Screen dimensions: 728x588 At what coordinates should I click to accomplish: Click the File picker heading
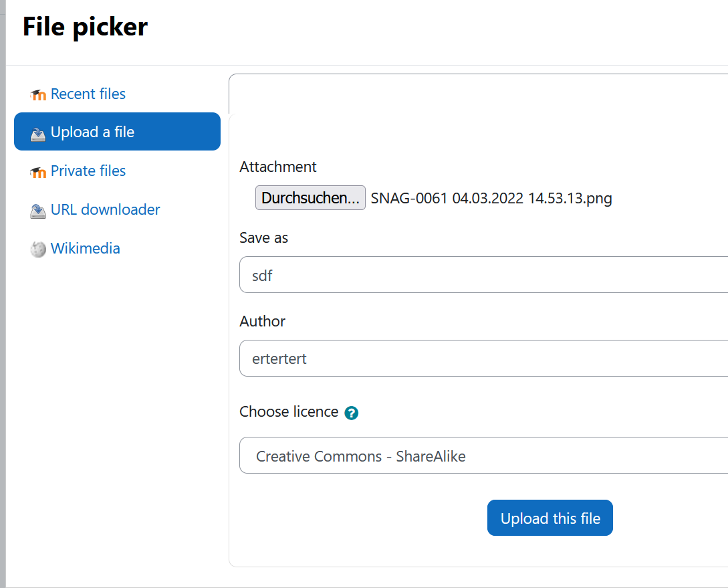(x=85, y=27)
